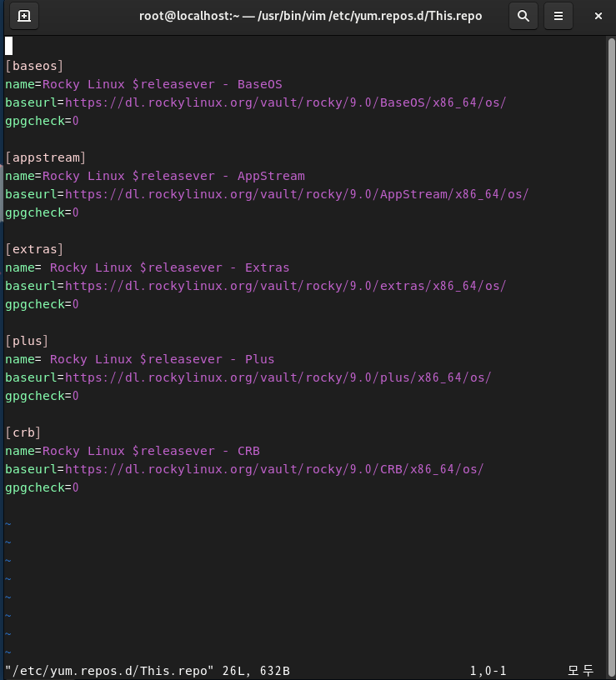Open terminal search with magnifier icon
This screenshot has width=616, height=680.
[523, 16]
